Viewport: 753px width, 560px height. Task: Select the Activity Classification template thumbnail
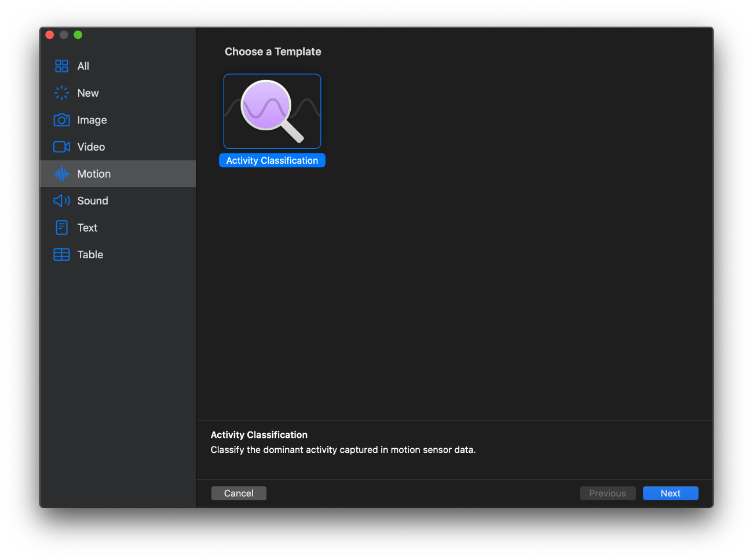[x=272, y=111]
